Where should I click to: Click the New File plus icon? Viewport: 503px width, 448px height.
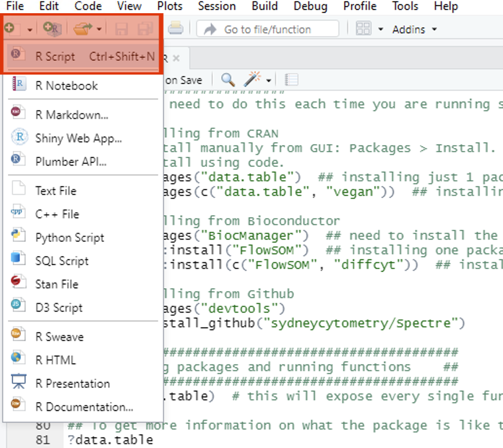click(10, 29)
